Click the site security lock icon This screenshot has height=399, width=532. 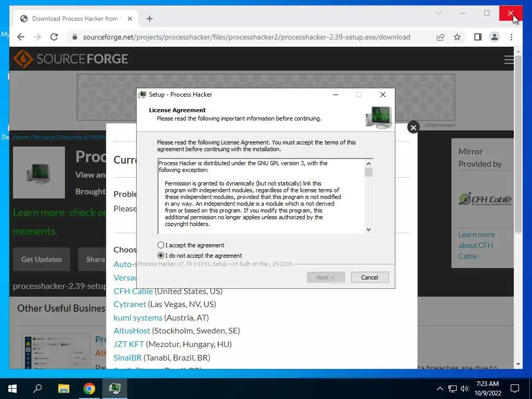point(75,37)
